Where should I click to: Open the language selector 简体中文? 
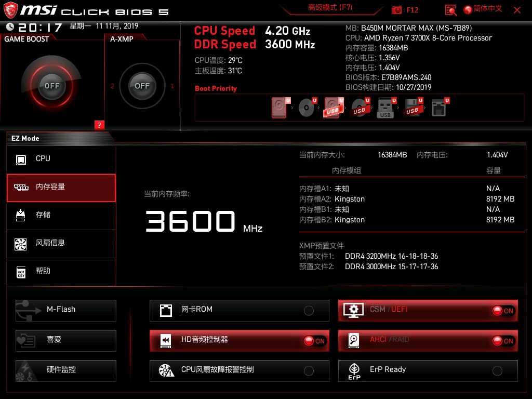coord(483,9)
